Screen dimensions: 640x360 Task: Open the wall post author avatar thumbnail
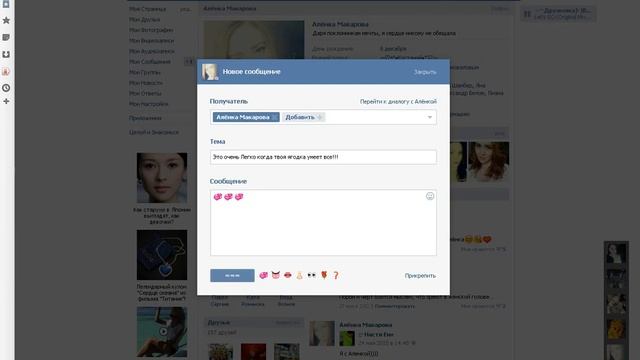322,333
